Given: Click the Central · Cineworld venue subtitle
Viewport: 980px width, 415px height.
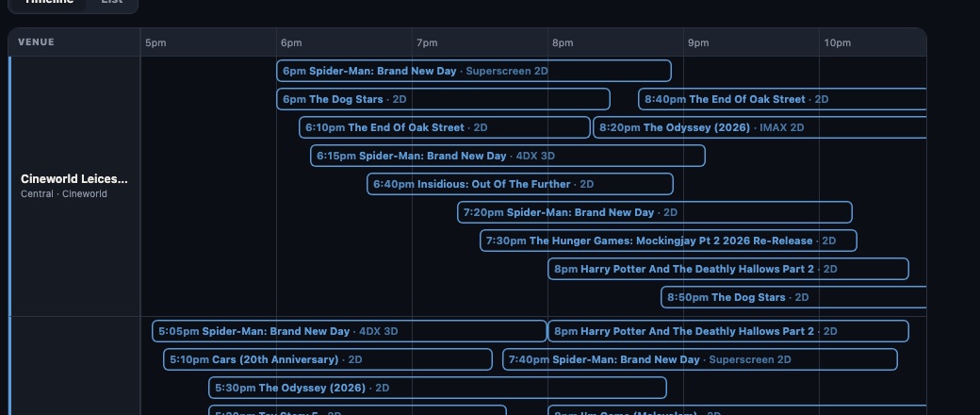Looking at the screenshot, I should coord(64,194).
